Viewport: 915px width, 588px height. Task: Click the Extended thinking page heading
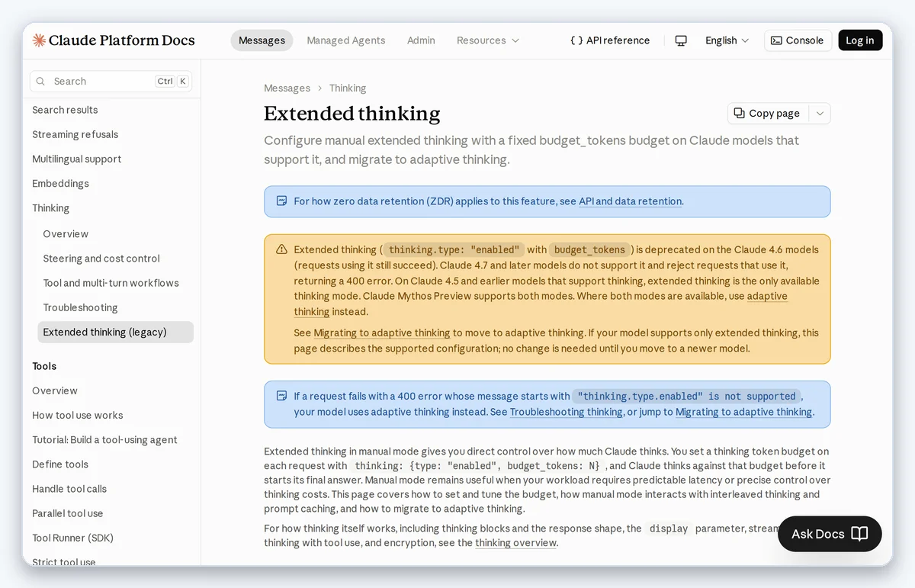[352, 114]
